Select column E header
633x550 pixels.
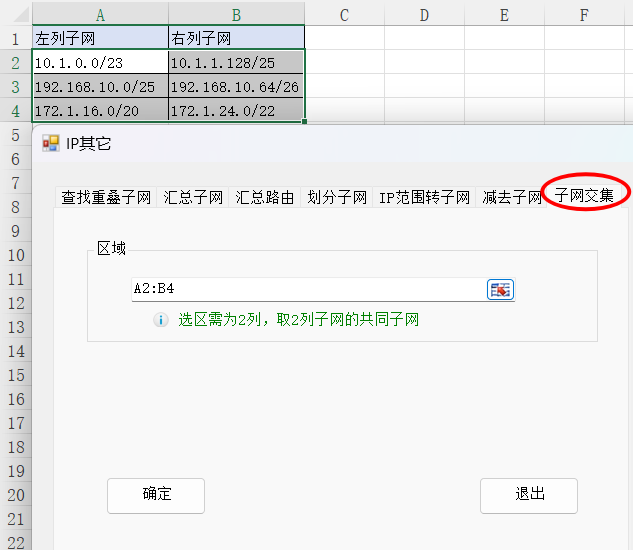point(504,15)
